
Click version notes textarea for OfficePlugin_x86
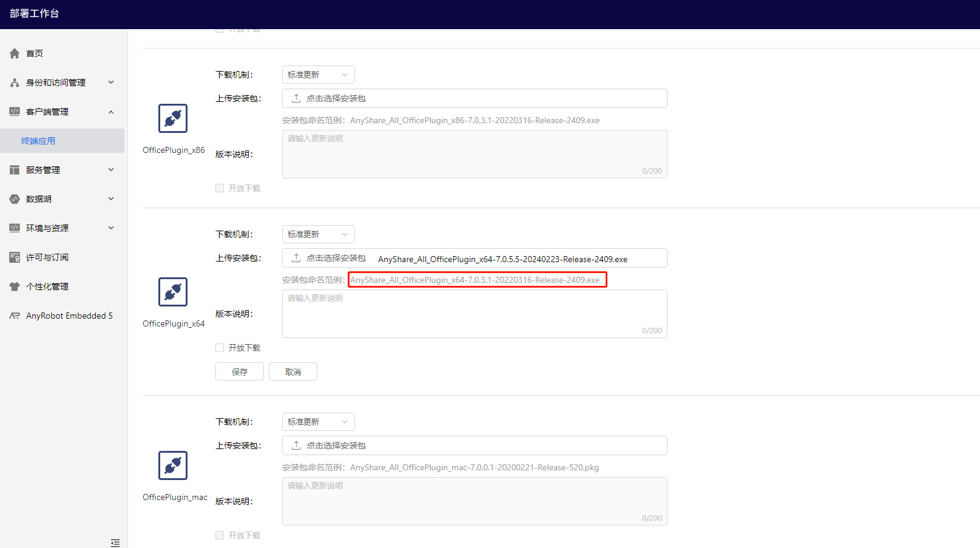click(x=475, y=154)
